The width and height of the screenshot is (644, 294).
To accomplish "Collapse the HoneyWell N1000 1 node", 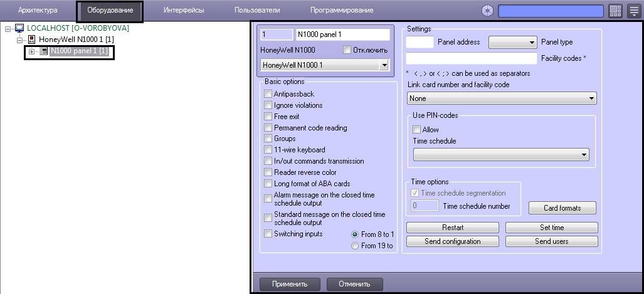I will click(19, 40).
